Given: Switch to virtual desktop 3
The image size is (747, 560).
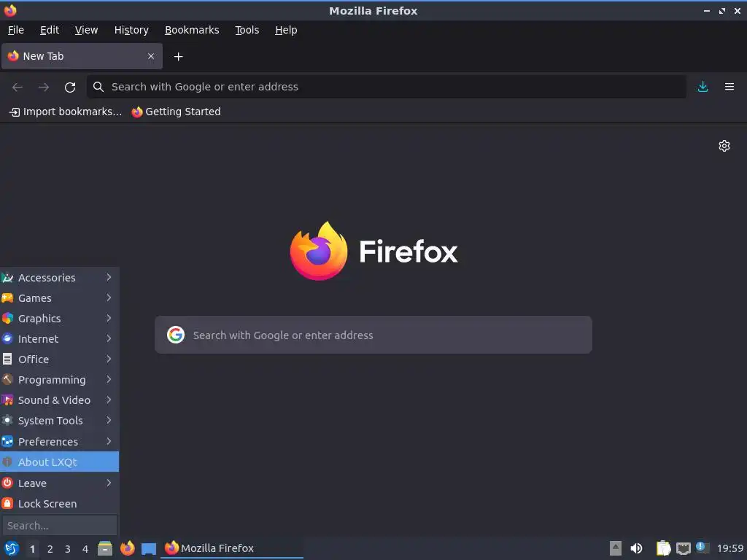Looking at the screenshot, I should pos(68,549).
